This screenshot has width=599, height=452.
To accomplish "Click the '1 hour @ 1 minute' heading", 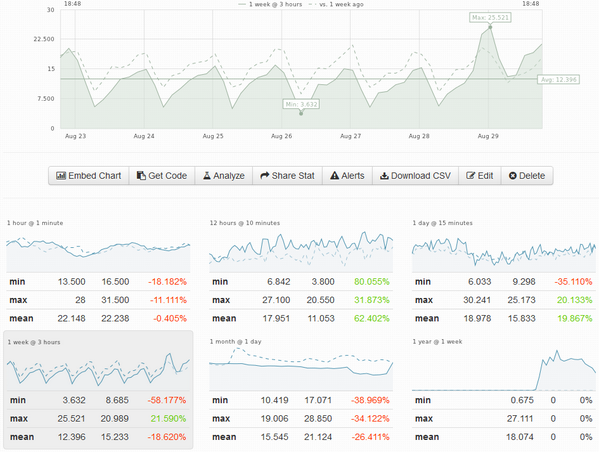I will [x=35, y=223].
